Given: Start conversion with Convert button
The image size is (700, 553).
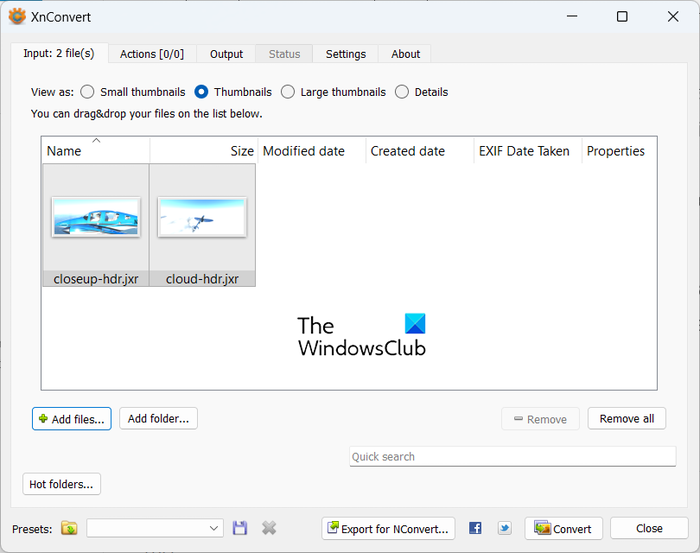Looking at the screenshot, I should coord(563,528).
